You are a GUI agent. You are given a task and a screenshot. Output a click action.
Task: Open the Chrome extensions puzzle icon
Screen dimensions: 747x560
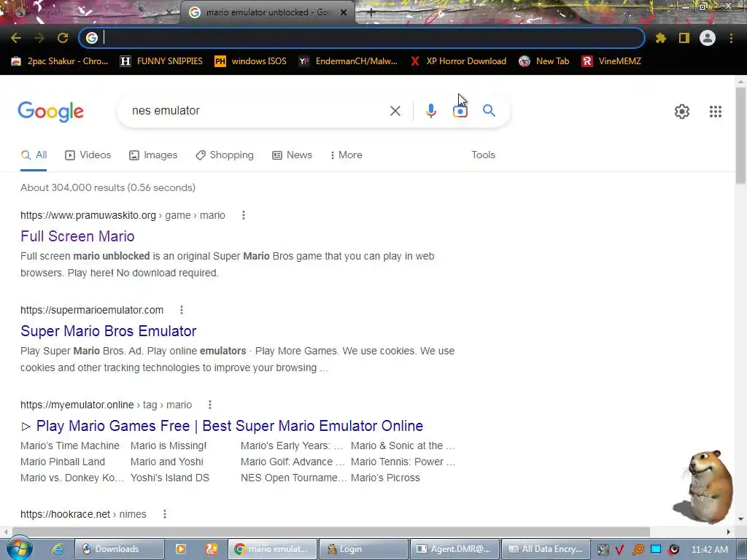coord(660,38)
